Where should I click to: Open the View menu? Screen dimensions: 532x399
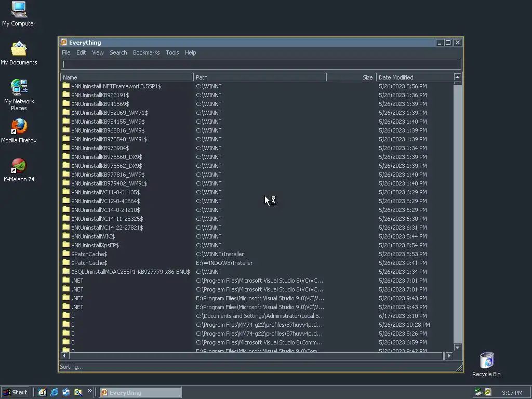coord(98,52)
